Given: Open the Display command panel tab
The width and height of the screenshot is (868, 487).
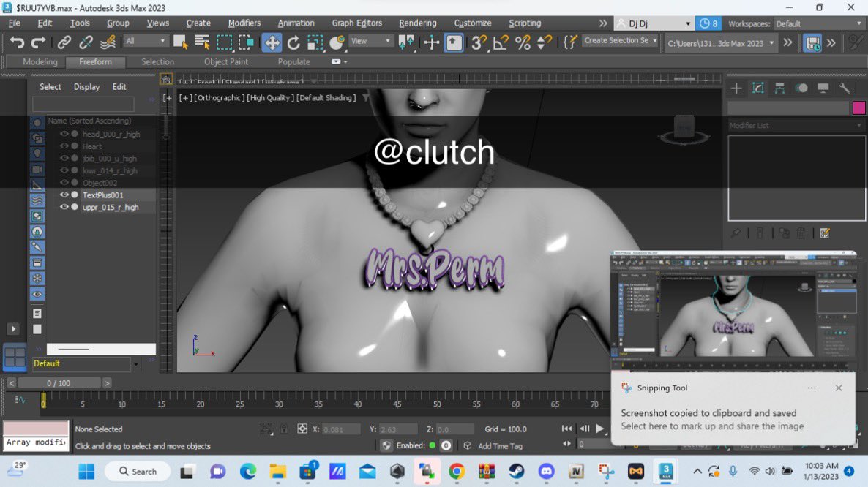Looking at the screenshot, I should 823,88.
